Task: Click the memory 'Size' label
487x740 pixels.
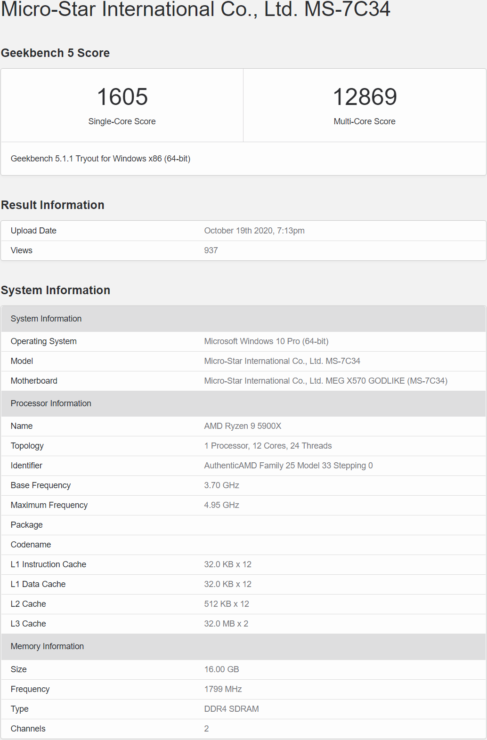Action: [18, 670]
